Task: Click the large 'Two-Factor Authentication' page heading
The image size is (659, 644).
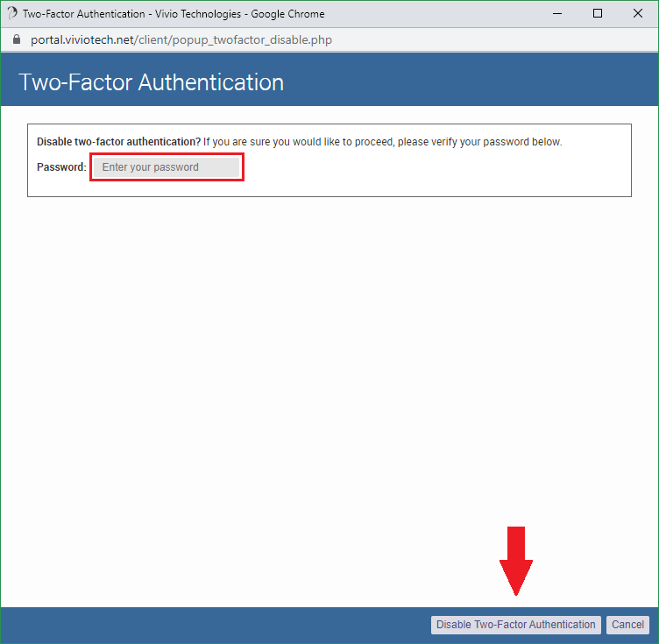Action: (x=151, y=82)
